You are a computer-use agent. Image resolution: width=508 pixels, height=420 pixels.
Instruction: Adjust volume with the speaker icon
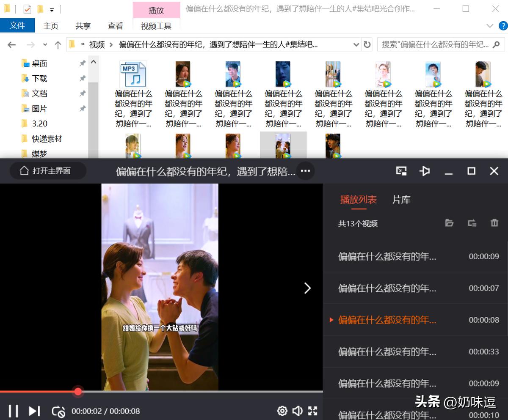pos(297,411)
